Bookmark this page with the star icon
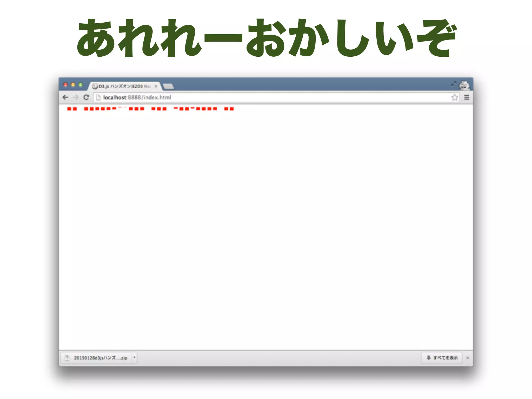This screenshot has width=532, height=399. 455,97
